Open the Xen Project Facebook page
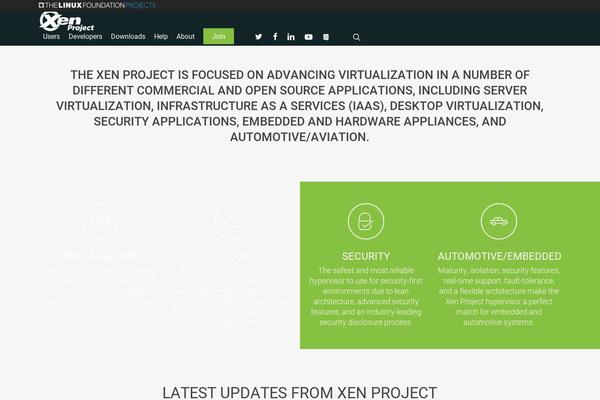This screenshot has width=600, height=400. (x=275, y=37)
